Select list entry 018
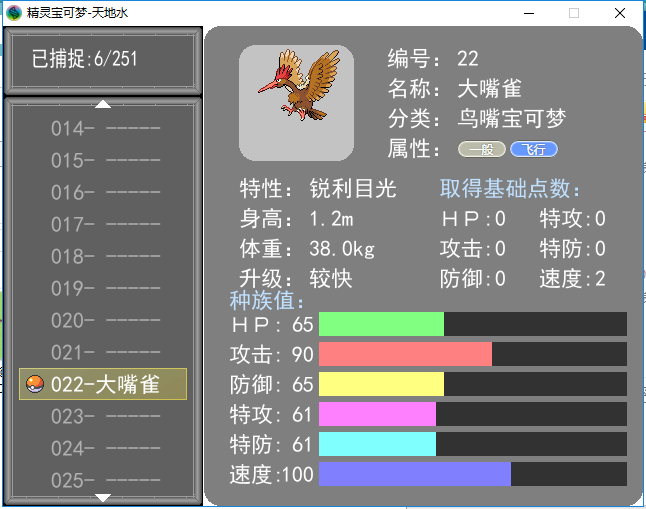646x509 pixels. (105, 256)
